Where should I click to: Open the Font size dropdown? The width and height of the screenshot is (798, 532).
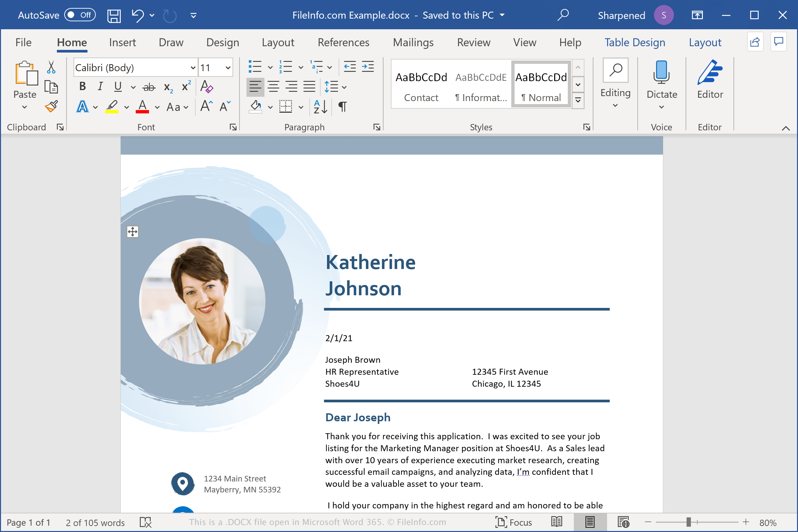coord(228,67)
